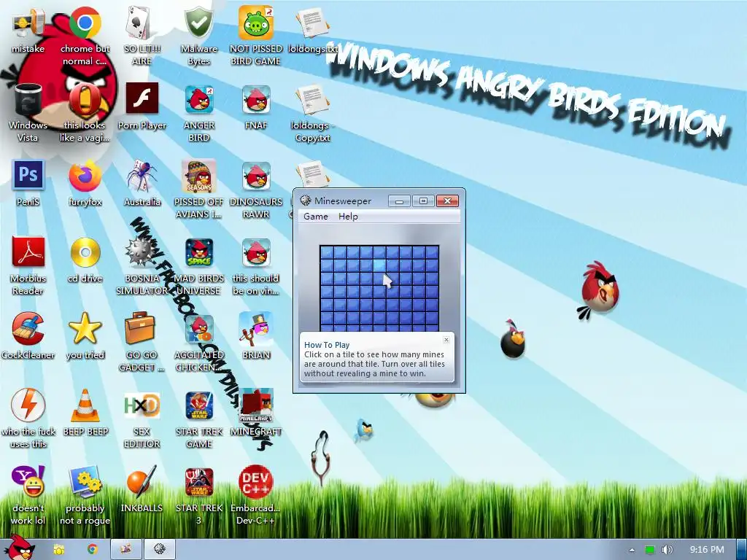Click the green tray status icon
This screenshot has width=747, height=560.
pyautogui.click(x=649, y=550)
